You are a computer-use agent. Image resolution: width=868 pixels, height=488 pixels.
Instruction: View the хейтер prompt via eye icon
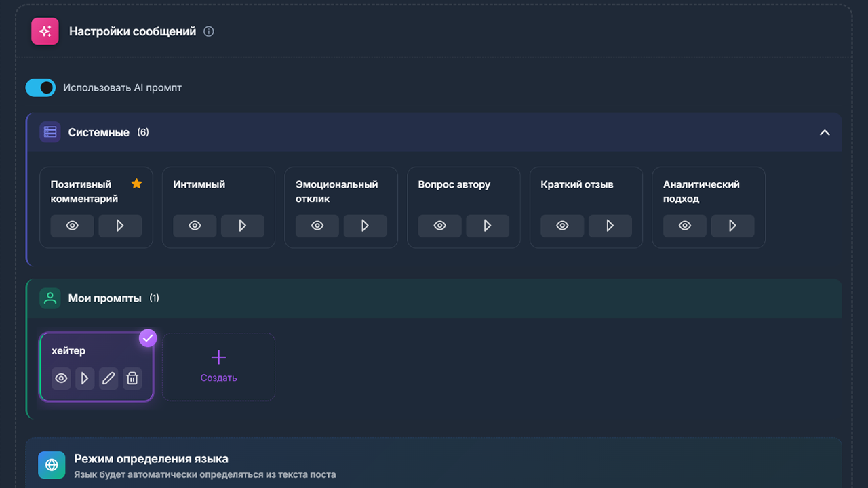pyautogui.click(x=61, y=378)
